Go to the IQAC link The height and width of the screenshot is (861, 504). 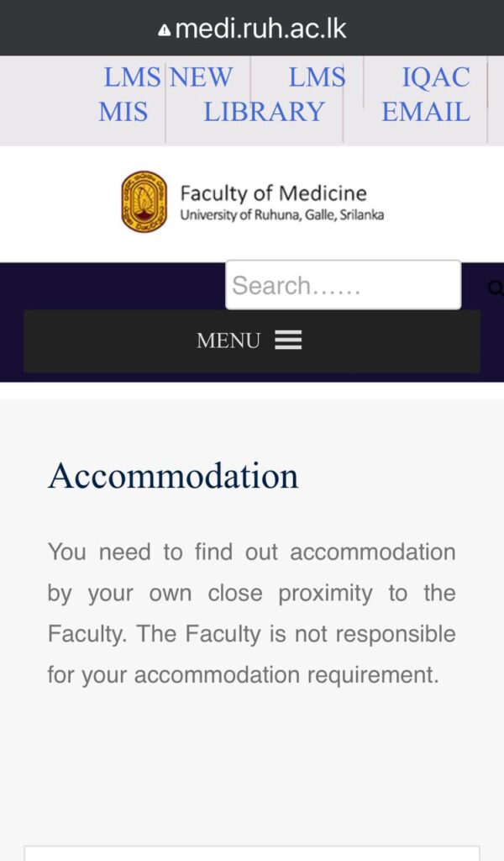click(x=435, y=77)
